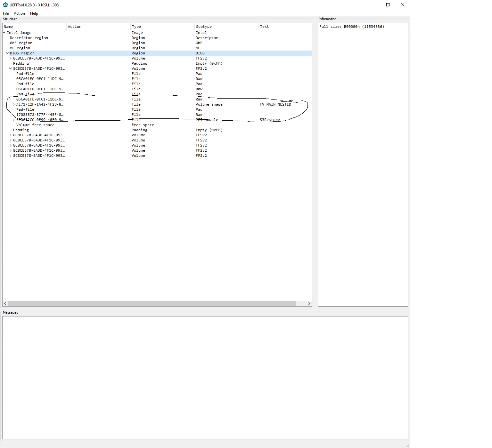This screenshot has width=492, height=448.
Task: Select the Intel image root item
Action: (157, 33)
